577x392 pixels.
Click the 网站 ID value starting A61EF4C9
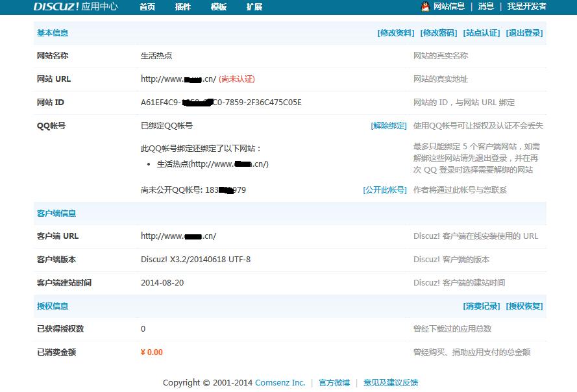[x=221, y=103]
